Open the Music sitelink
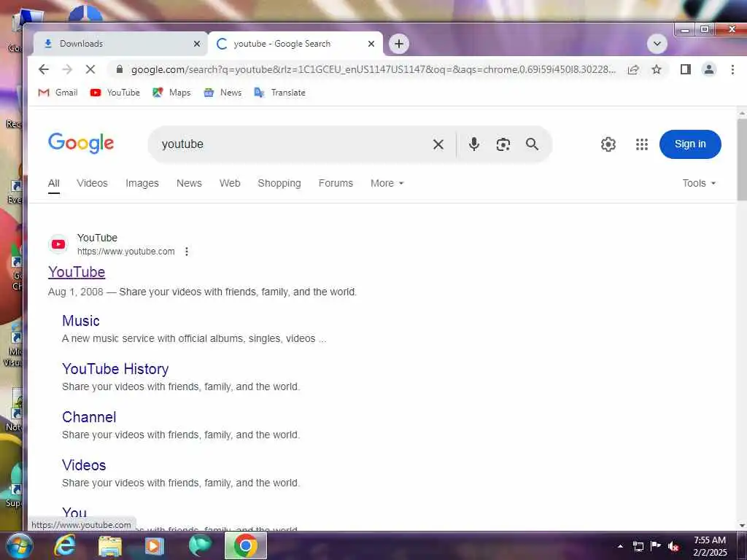The height and width of the screenshot is (560, 747). [x=81, y=321]
